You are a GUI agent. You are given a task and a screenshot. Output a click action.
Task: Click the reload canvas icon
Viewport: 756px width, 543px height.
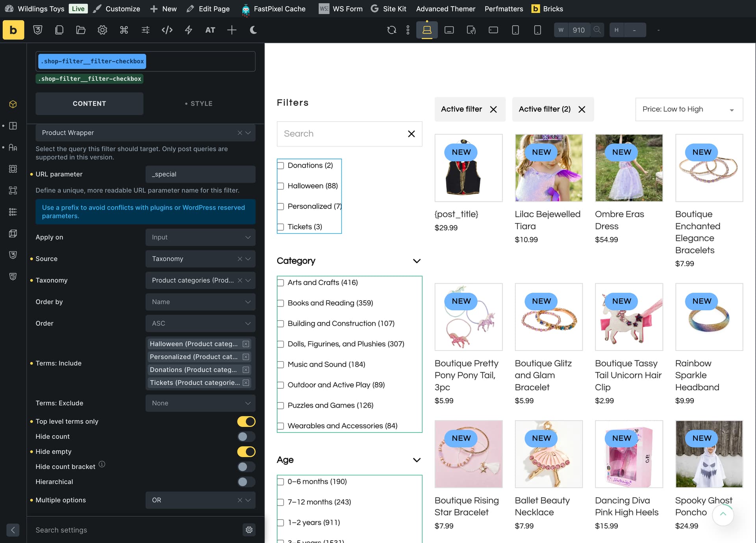tap(391, 30)
